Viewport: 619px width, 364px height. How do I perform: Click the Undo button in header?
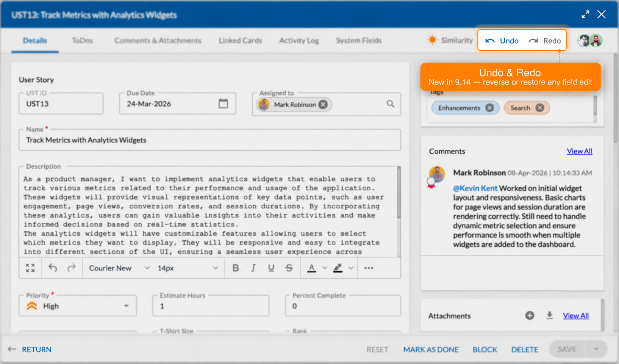click(502, 40)
